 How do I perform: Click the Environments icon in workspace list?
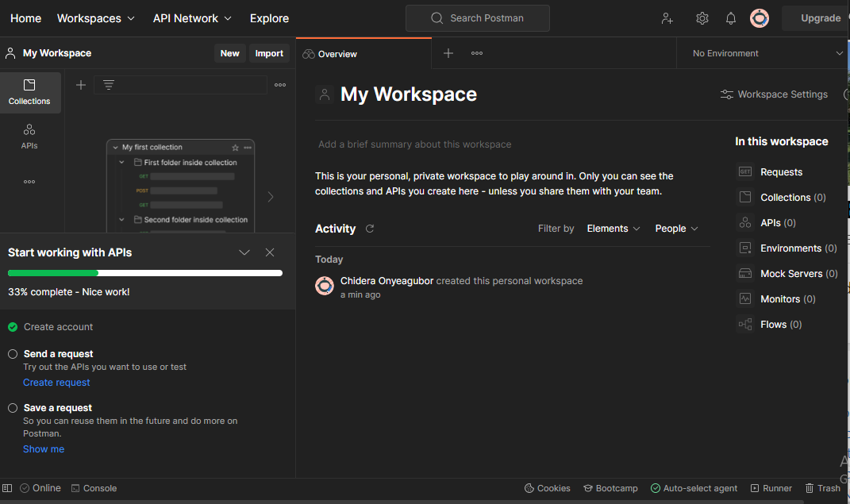click(745, 248)
